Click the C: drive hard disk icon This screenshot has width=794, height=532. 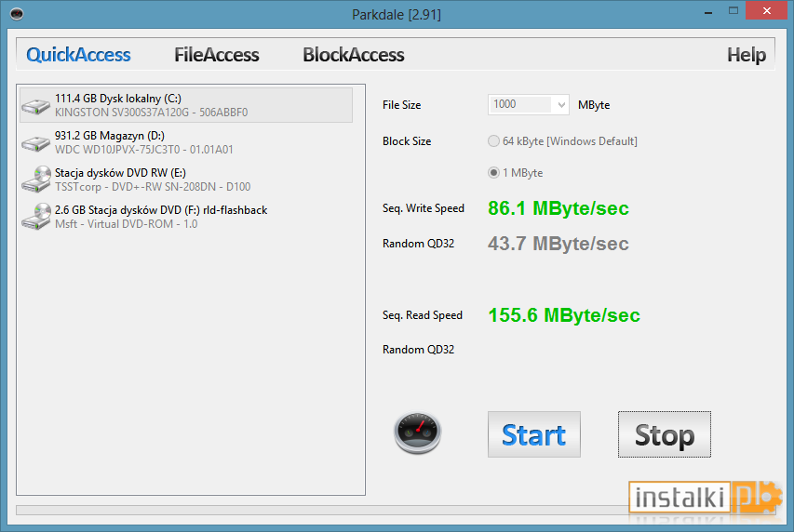tap(35, 106)
